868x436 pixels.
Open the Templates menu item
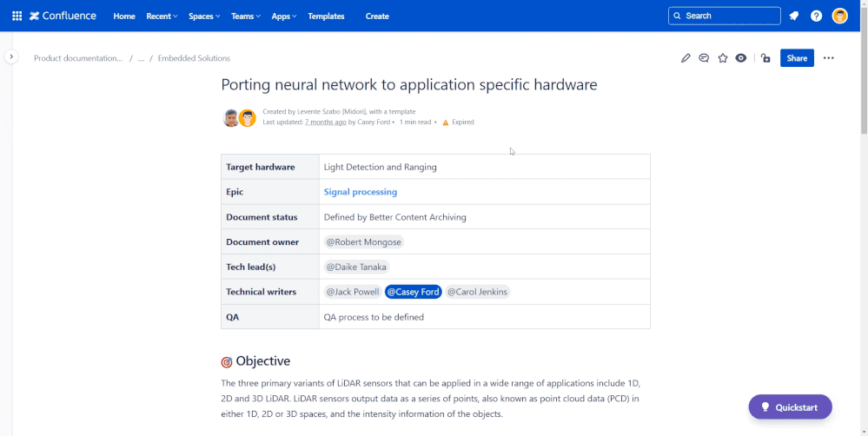[x=326, y=16]
